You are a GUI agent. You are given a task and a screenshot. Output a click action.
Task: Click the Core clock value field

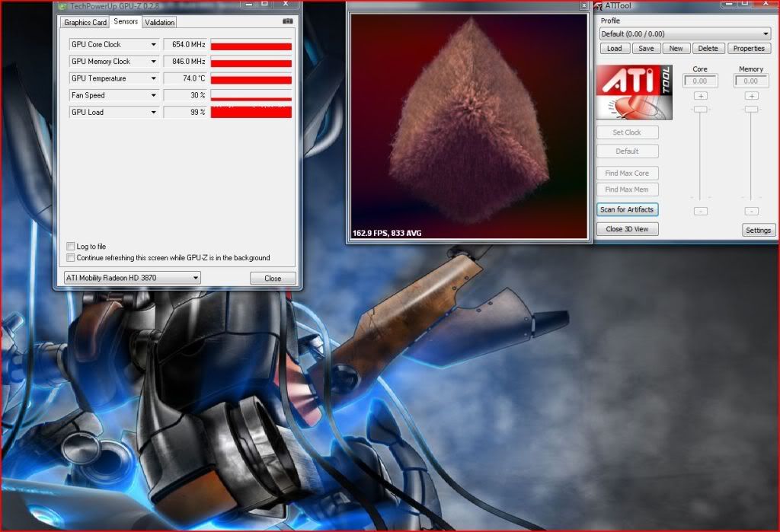(700, 81)
